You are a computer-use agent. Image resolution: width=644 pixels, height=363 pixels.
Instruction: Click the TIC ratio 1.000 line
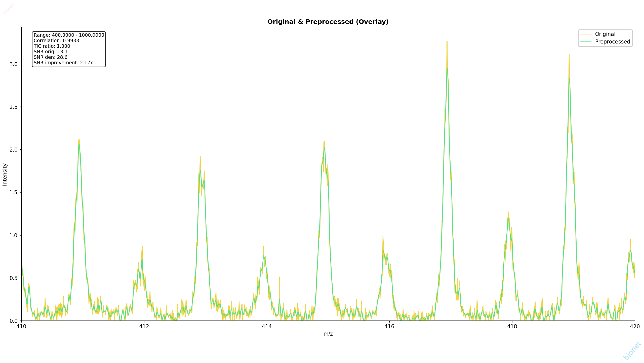[x=52, y=46]
